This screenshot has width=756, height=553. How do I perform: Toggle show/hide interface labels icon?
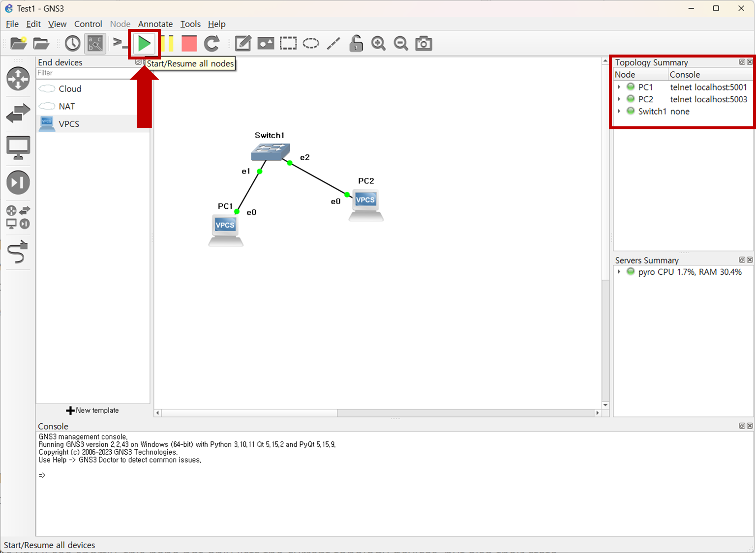click(95, 43)
